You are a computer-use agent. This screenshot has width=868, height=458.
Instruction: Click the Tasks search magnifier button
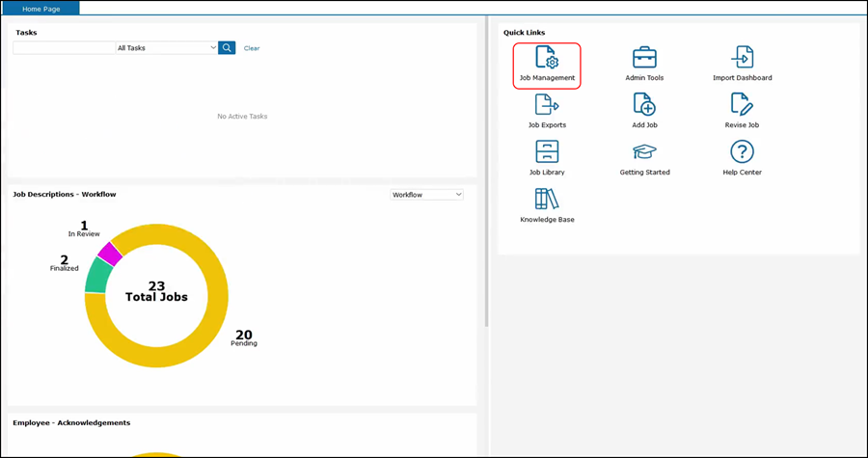pyautogui.click(x=227, y=47)
